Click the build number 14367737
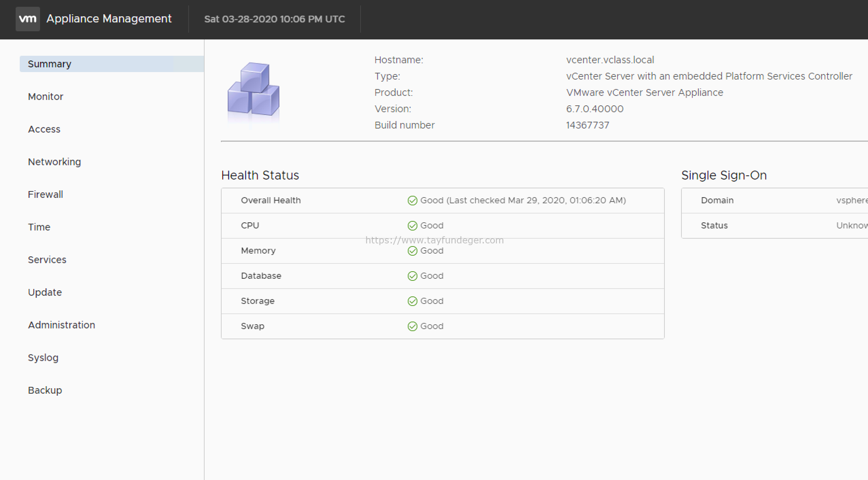Image resolution: width=868 pixels, height=480 pixels. pos(588,125)
